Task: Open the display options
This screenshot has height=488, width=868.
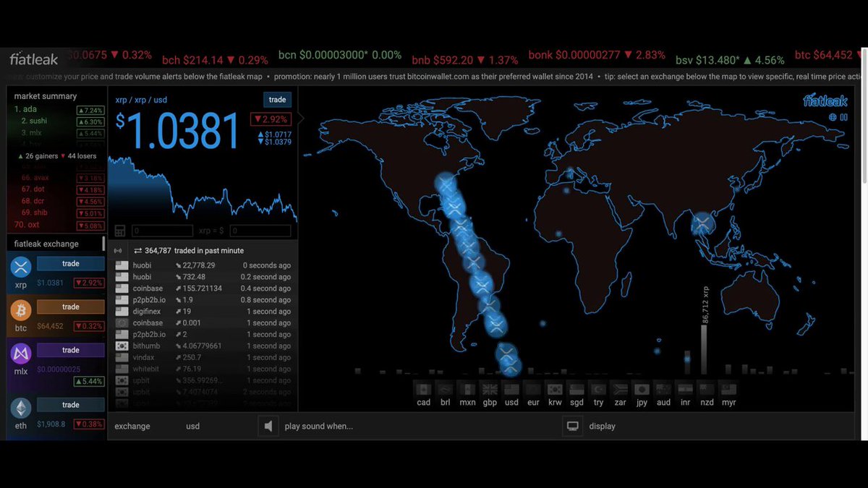Action: click(602, 427)
